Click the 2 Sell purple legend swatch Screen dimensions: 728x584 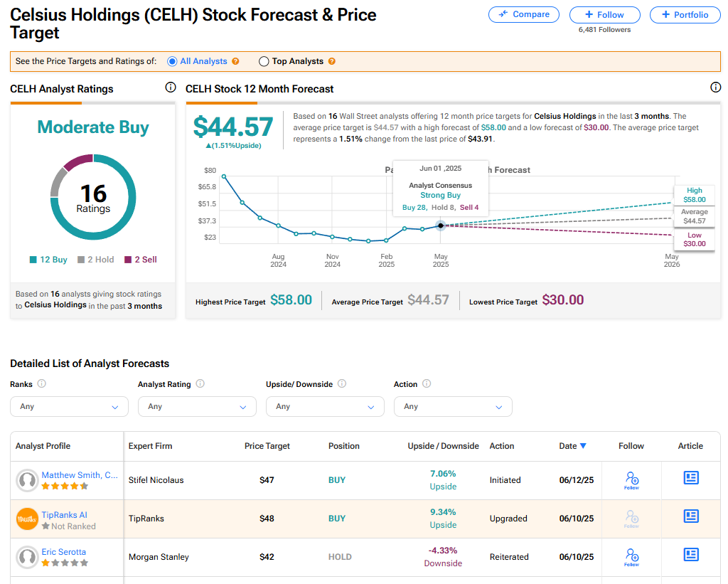click(x=128, y=260)
